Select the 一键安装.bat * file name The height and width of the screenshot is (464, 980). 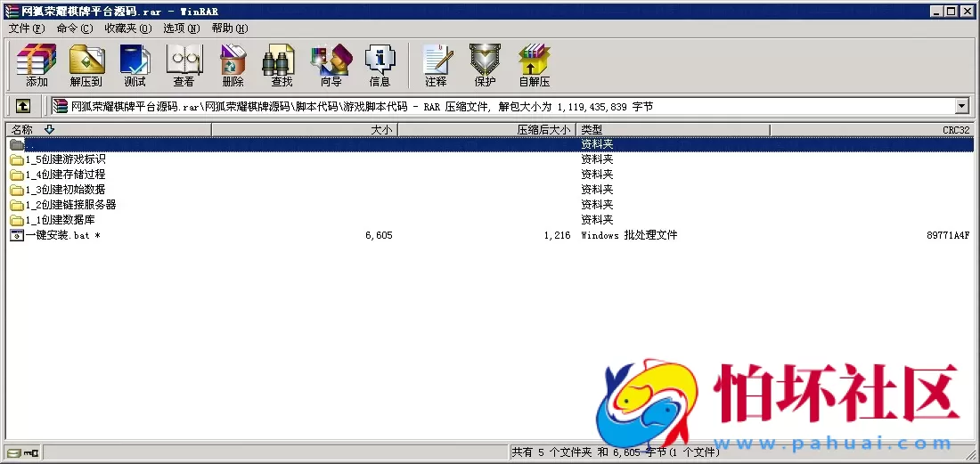[63, 235]
